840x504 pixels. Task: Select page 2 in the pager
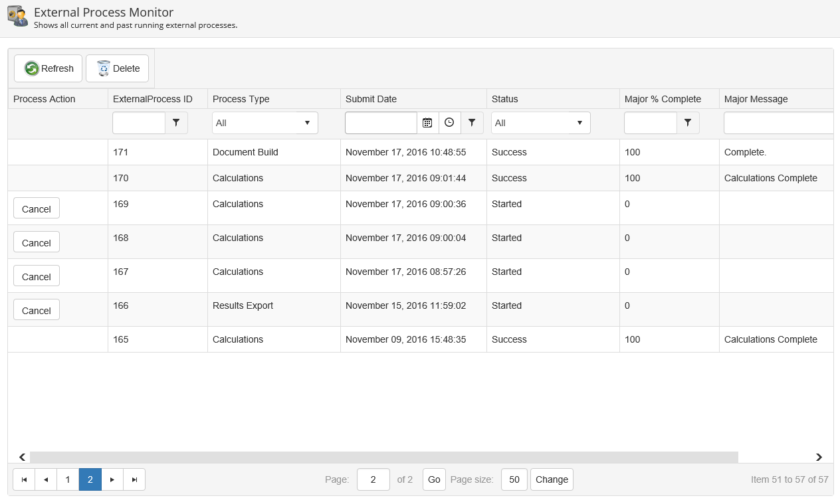click(x=90, y=479)
